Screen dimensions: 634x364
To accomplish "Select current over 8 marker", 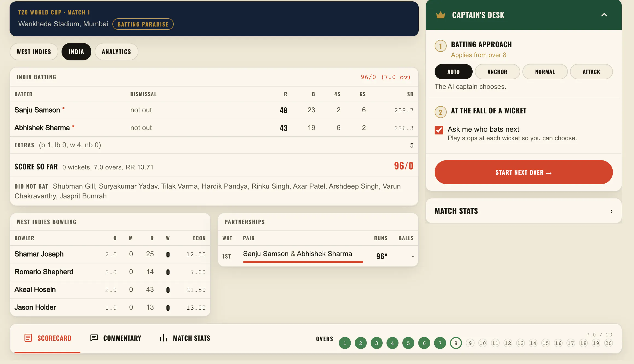I will [x=456, y=343].
